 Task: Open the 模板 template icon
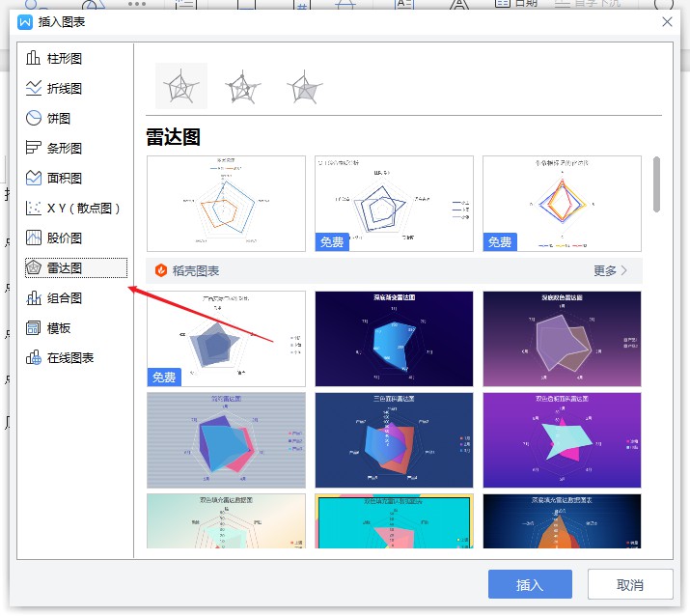33,327
